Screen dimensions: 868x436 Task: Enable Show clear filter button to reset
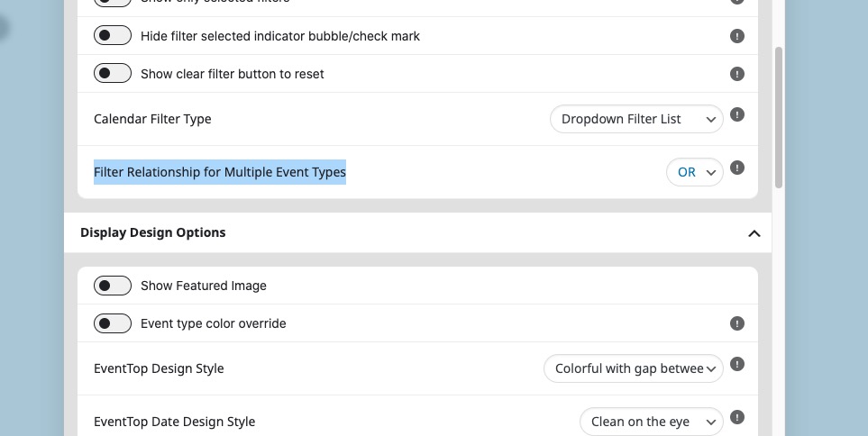(x=113, y=73)
